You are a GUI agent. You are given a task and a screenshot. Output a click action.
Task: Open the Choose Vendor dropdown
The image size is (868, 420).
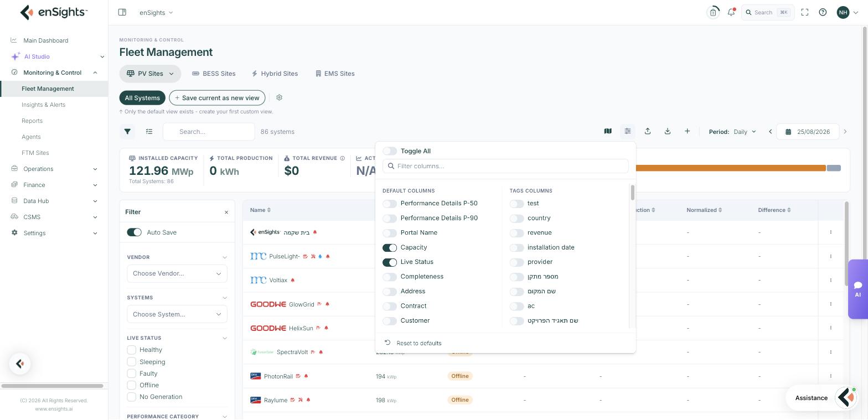click(177, 273)
